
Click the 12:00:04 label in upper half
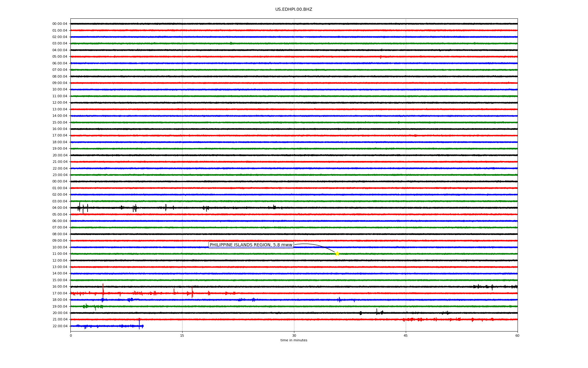point(60,103)
